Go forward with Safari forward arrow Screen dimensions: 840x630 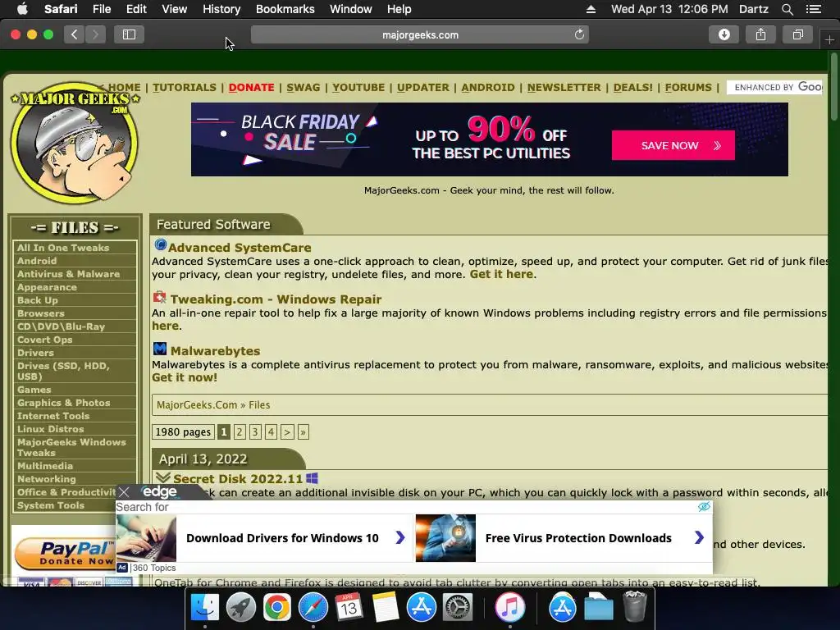tap(95, 34)
